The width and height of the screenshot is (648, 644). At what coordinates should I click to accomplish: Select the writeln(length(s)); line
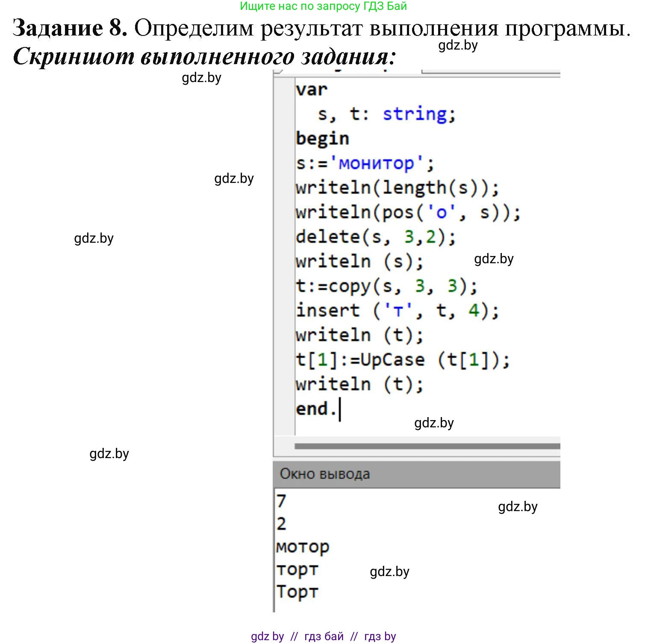[398, 187]
